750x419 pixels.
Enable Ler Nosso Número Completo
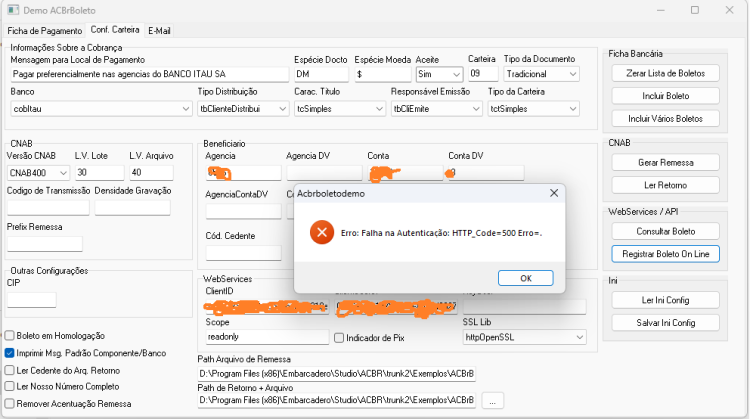tap(10, 386)
